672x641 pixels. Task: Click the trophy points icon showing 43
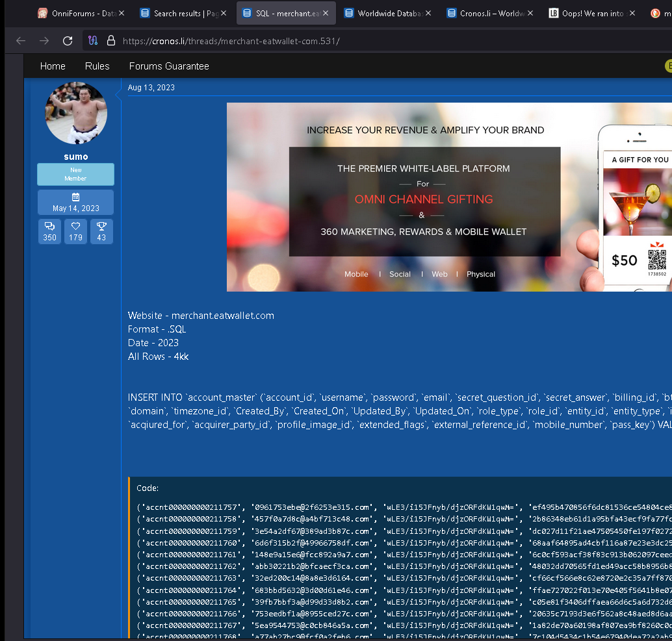(x=101, y=226)
